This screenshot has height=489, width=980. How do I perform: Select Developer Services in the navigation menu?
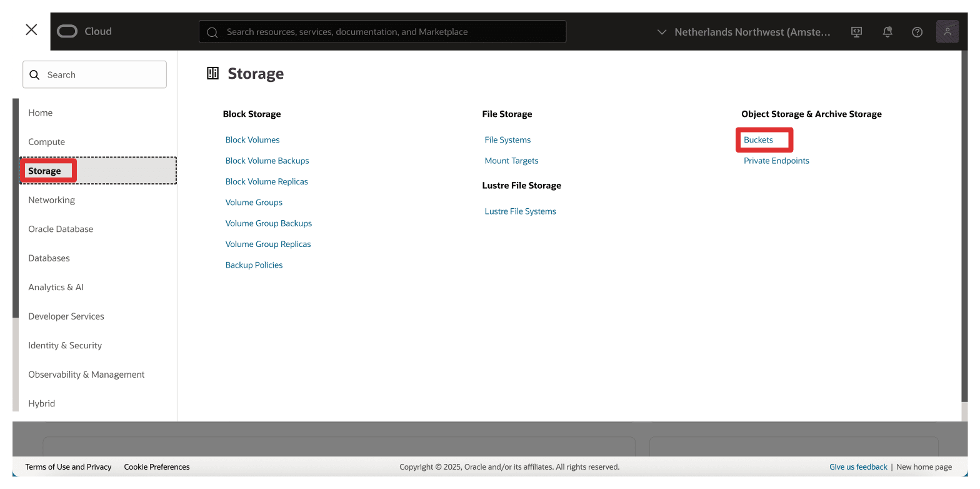tap(66, 316)
